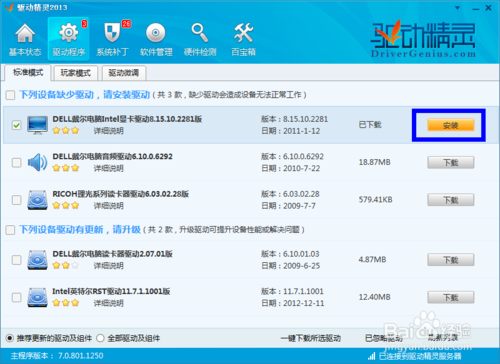Click the 一键下载所选驱动 link
500x364 pixels.
pyautogui.click(x=311, y=338)
